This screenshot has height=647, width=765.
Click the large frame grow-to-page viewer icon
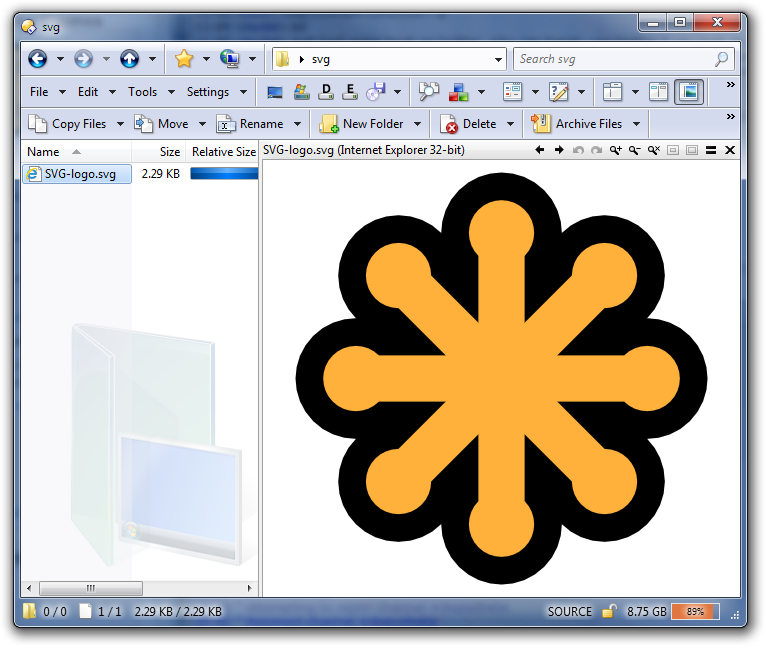pos(692,150)
